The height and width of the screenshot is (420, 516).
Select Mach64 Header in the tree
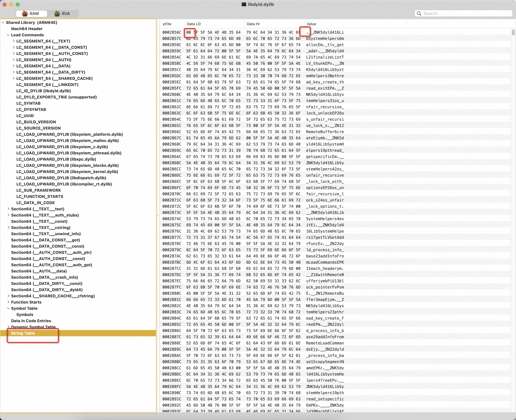pyautogui.click(x=27, y=29)
